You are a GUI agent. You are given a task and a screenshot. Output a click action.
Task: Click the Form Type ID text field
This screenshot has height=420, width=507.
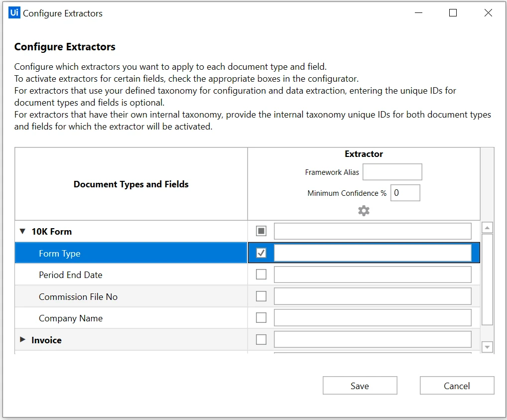[x=373, y=253]
